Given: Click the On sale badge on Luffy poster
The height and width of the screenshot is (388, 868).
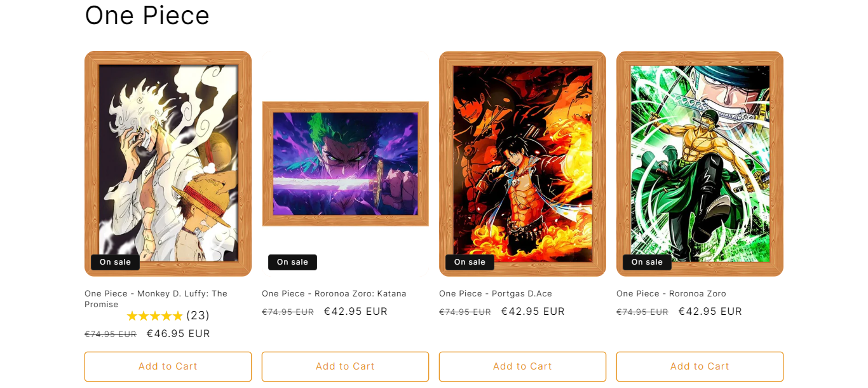Looking at the screenshot, I should pyautogui.click(x=115, y=262).
